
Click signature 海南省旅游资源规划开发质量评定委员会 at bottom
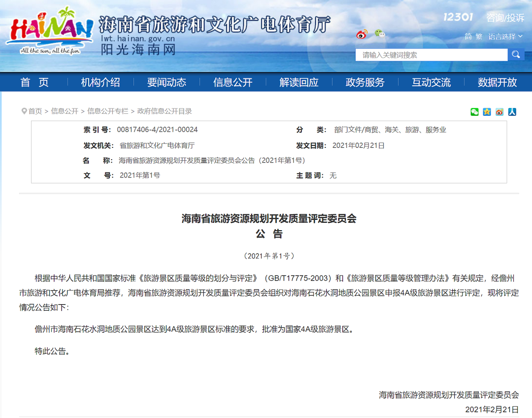pos(449,395)
